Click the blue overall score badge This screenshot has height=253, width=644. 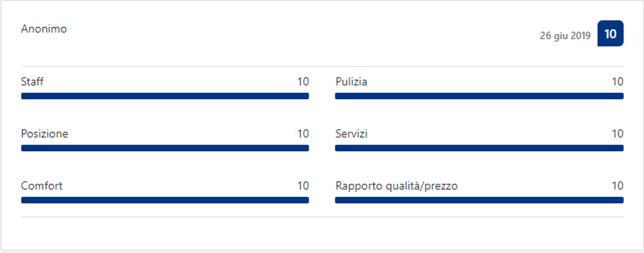(x=610, y=34)
